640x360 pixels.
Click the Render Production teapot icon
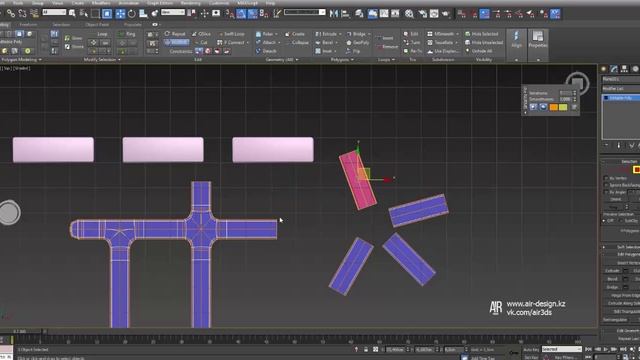(445, 13)
